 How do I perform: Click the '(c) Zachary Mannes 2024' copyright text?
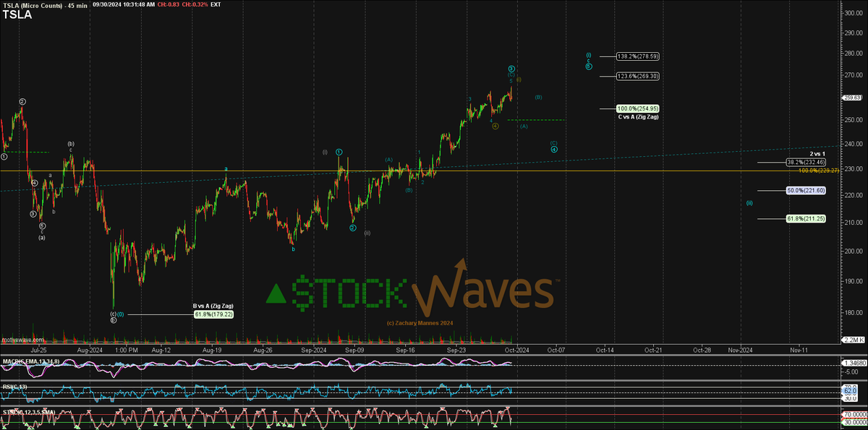click(x=420, y=323)
